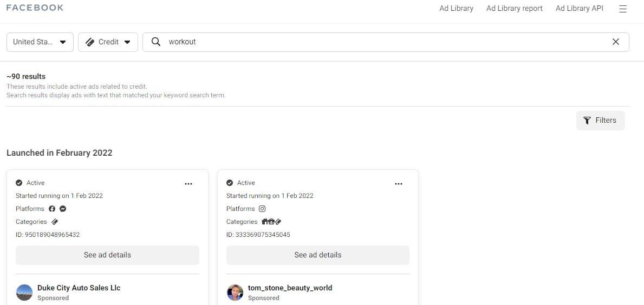Click Messenger platform icon on Duke City ad

click(x=63, y=209)
